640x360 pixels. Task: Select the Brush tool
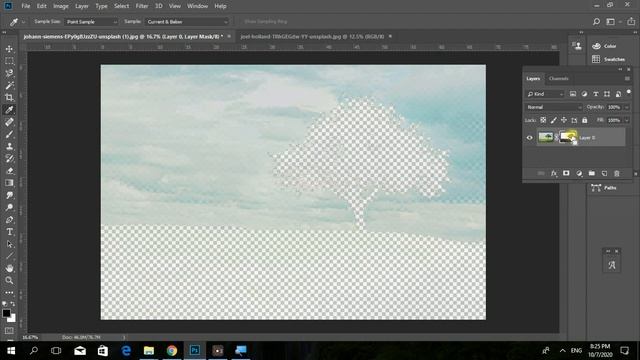pyautogui.click(x=9, y=134)
